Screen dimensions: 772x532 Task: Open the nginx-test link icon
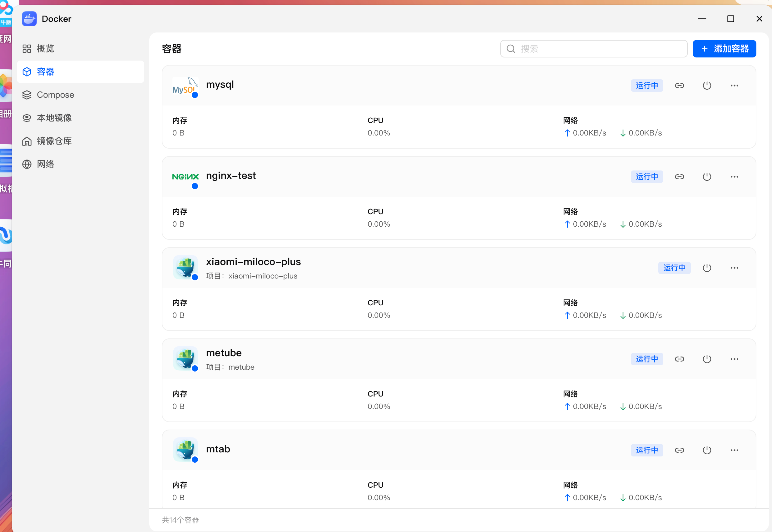pos(679,177)
